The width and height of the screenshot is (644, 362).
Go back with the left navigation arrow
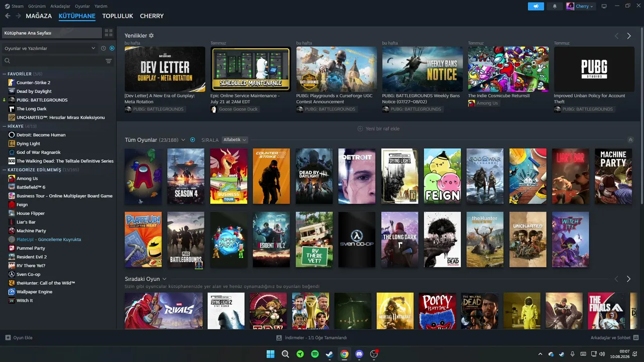pos(8,16)
